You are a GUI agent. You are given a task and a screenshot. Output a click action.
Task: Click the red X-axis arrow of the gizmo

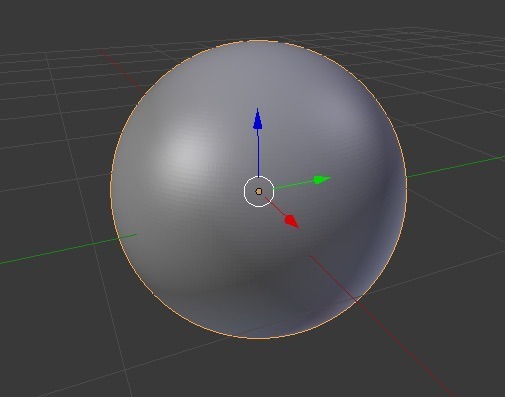tap(292, 221)
